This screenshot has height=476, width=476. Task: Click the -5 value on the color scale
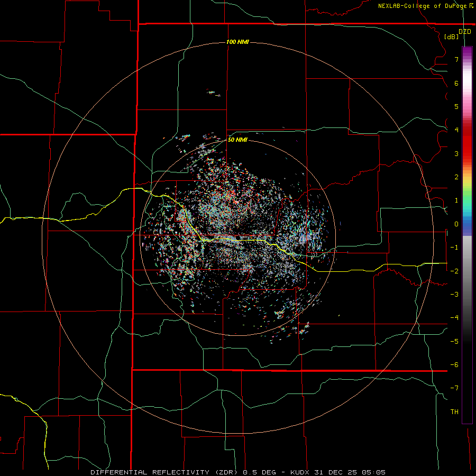pos(454,342)
